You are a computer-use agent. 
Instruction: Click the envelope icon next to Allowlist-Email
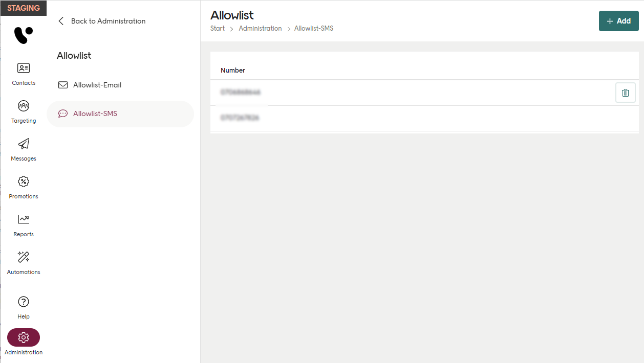pos(62,85)
